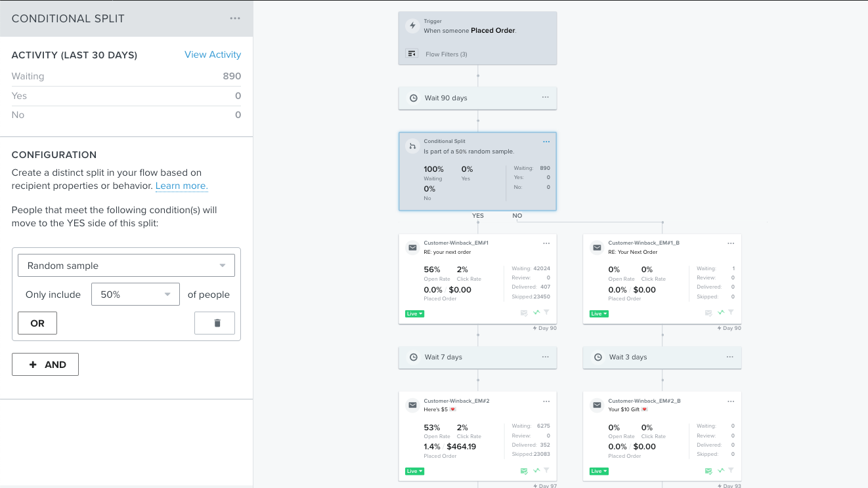868x488 pixels.
Task: Open the Random sample condition dropdown
Action: point(126,266)
